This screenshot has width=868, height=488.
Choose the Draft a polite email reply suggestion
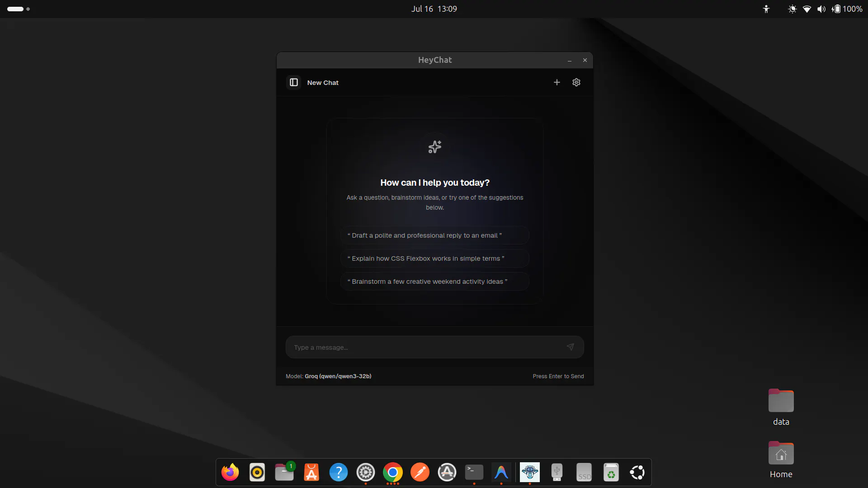[435, 235]
